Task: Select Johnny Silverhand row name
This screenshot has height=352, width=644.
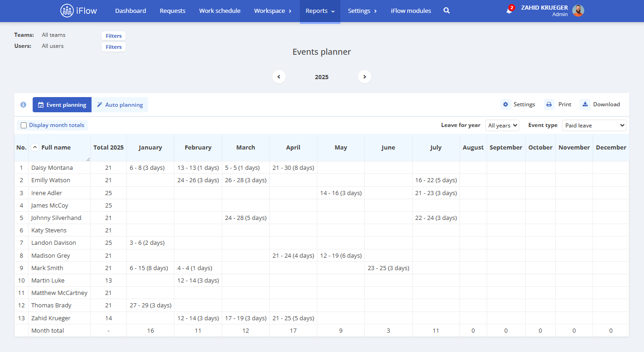Action: (x=56, y=218)
